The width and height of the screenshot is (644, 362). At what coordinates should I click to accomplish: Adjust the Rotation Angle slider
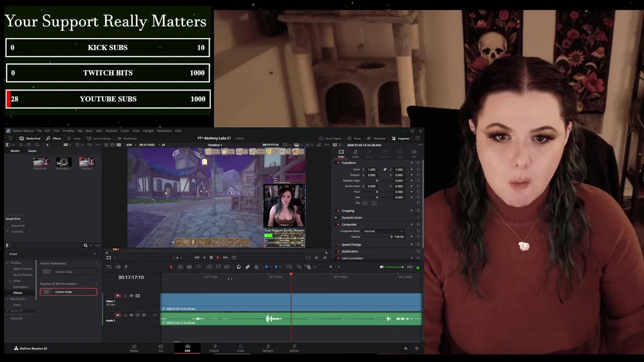pos(377,180)
